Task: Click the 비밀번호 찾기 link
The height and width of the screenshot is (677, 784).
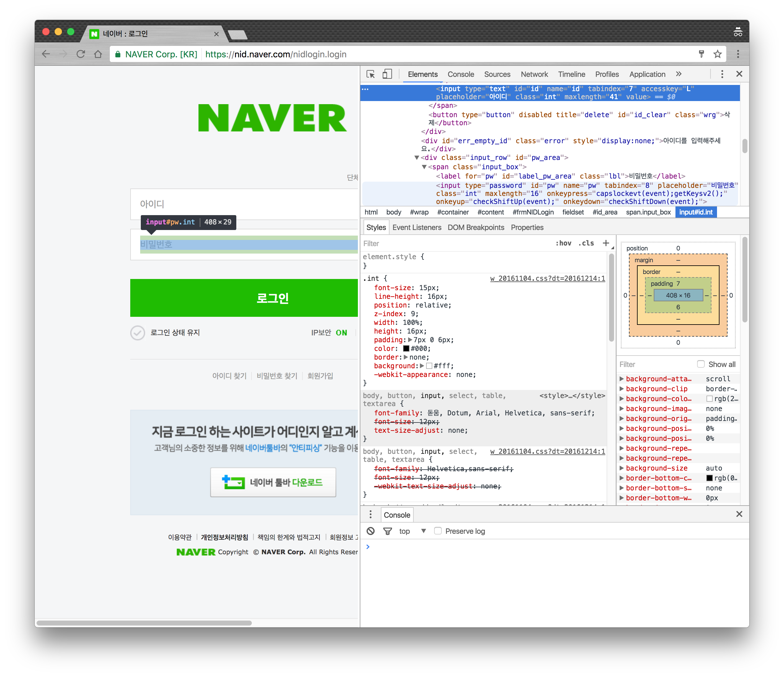Action: pos(277,376)
